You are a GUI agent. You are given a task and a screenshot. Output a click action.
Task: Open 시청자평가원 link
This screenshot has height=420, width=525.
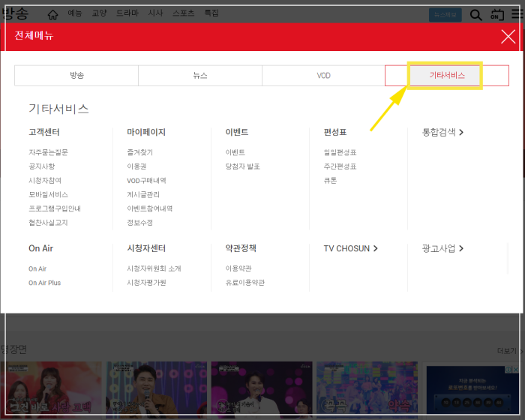tap(146, 283)
